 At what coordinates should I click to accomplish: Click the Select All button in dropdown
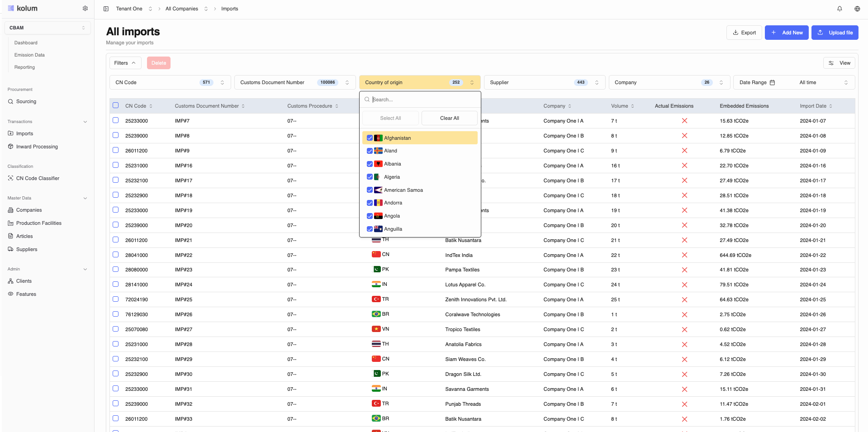point(390,118)
